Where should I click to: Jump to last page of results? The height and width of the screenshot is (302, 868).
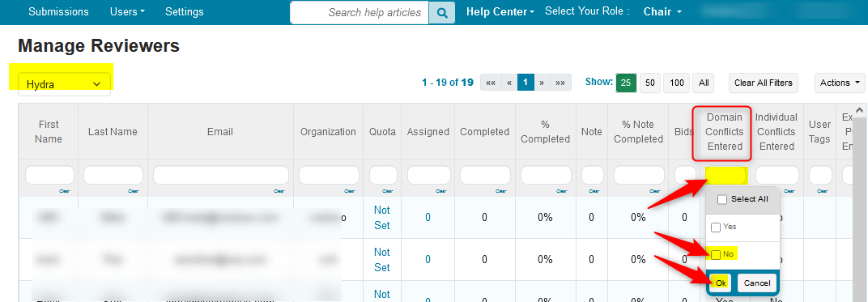click(x=560, y=83)
